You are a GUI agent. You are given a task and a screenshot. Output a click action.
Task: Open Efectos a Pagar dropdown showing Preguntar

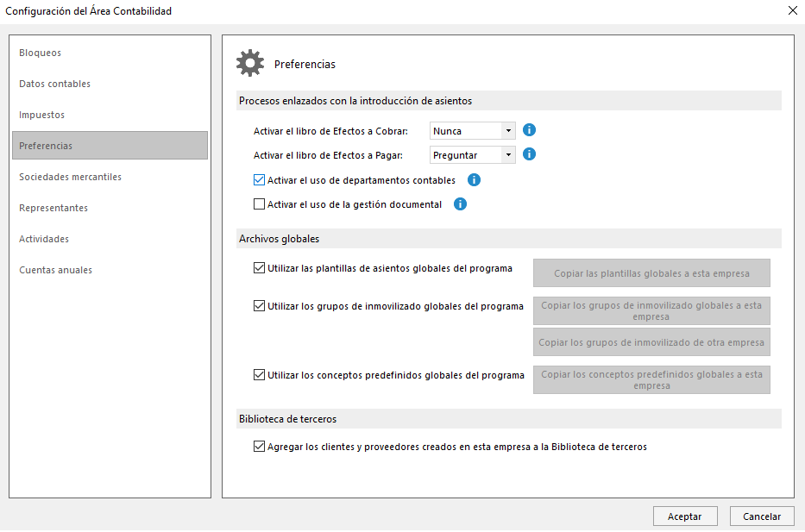pos(472,155)
